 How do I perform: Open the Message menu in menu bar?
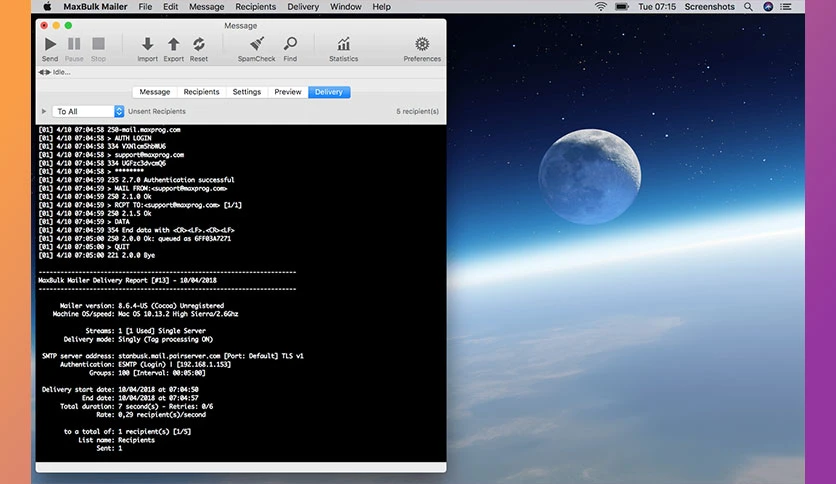tap(206, 7)
